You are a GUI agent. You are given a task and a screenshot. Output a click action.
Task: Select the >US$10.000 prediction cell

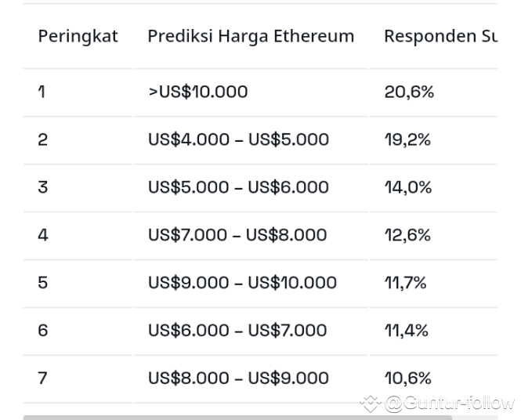coord(198,92)
